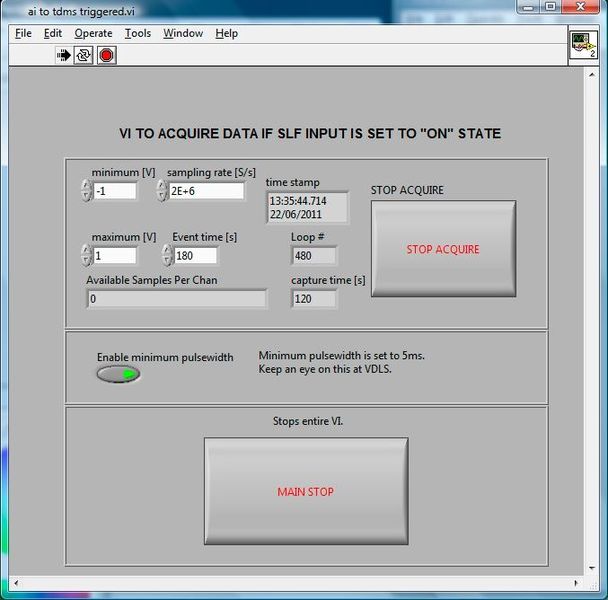The height and width of the screenshot is (600, 608).
Task: Click the Loop # indicator showing 480
Action: pos(314,256)
